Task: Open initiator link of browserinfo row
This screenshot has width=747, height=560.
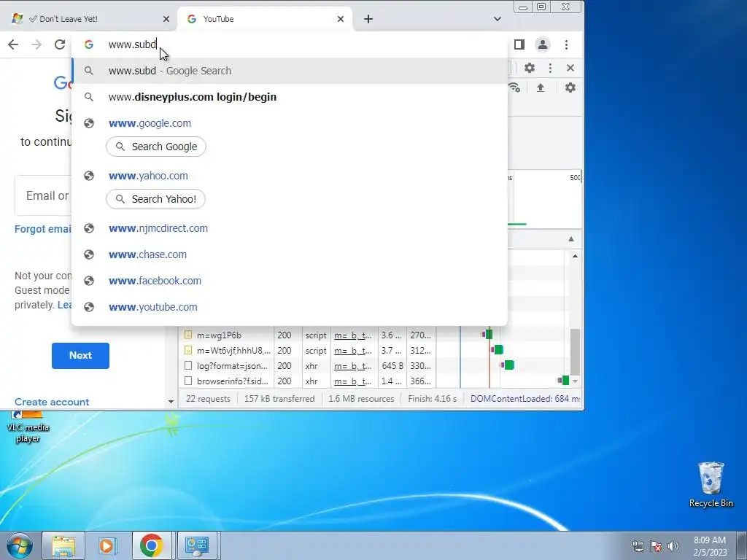Action: pyautogui.click(x=352, y=381)
